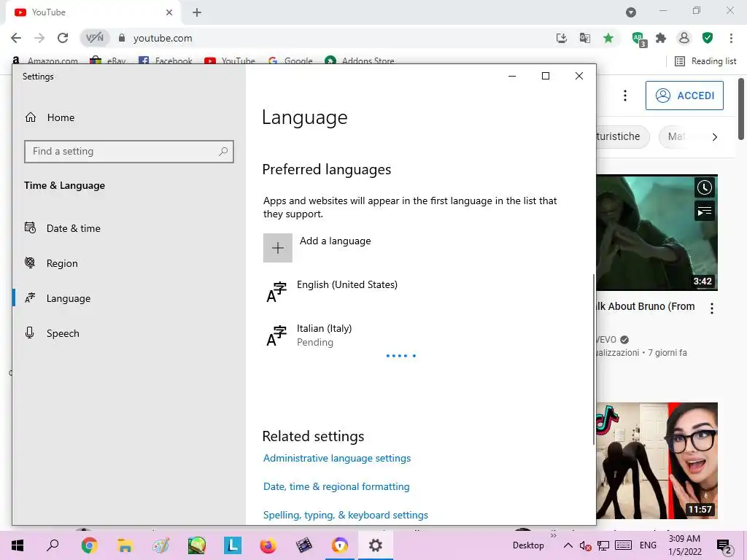Open video options for Bruno video
The width and height of the screenshot is (747, 560).
(x=712, y=308)
